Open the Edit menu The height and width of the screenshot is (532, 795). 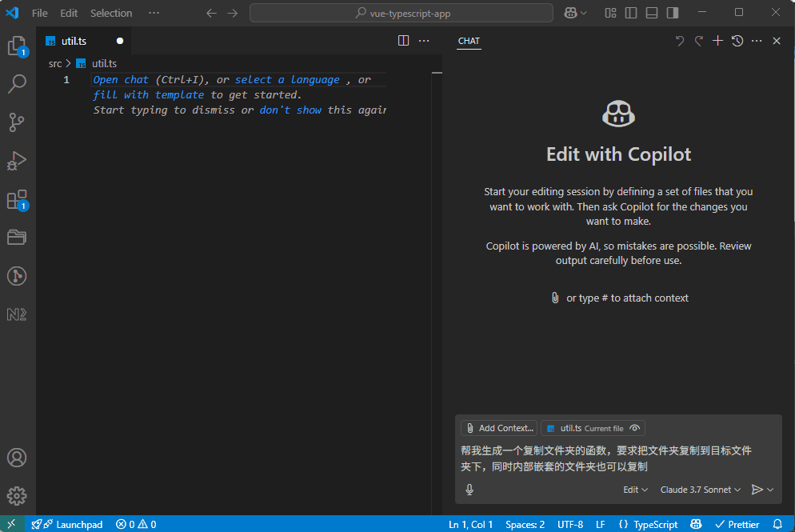click(x=69, y=13)
